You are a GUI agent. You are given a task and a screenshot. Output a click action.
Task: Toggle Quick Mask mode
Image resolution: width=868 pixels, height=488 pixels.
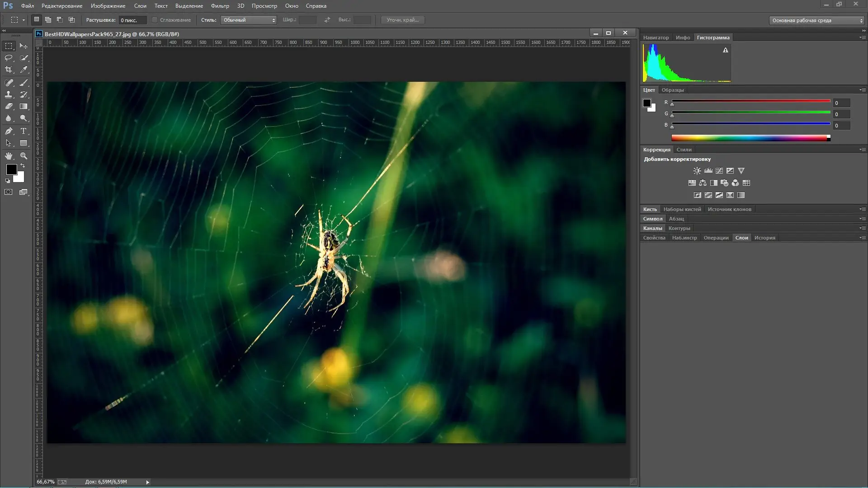tap(9, 192)
